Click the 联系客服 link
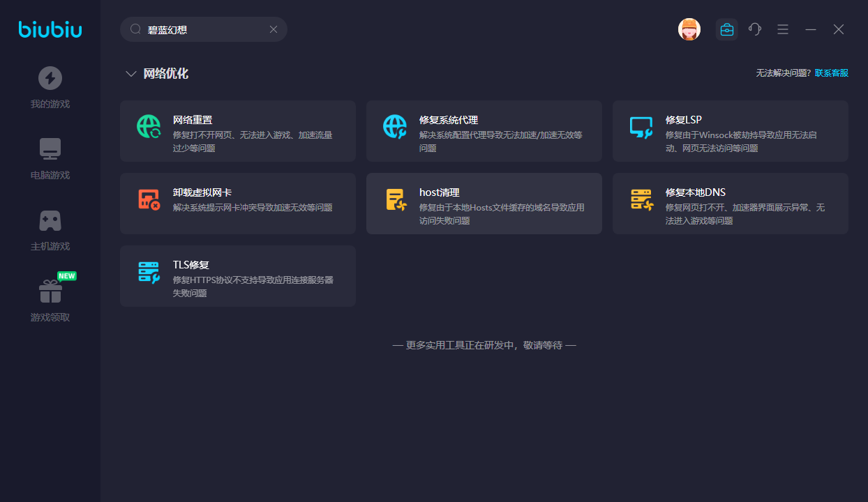 (x=831, y=73)
